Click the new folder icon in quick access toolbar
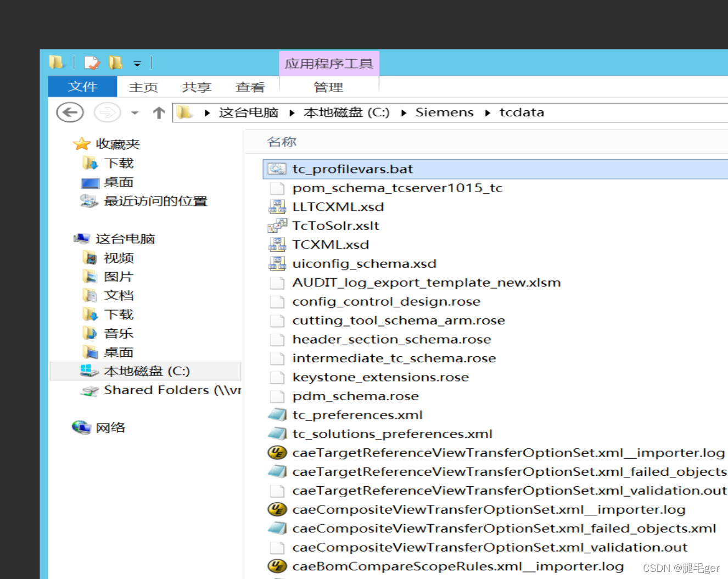The width and height of the screenshot is (728, 579). [x=115, y=62]
